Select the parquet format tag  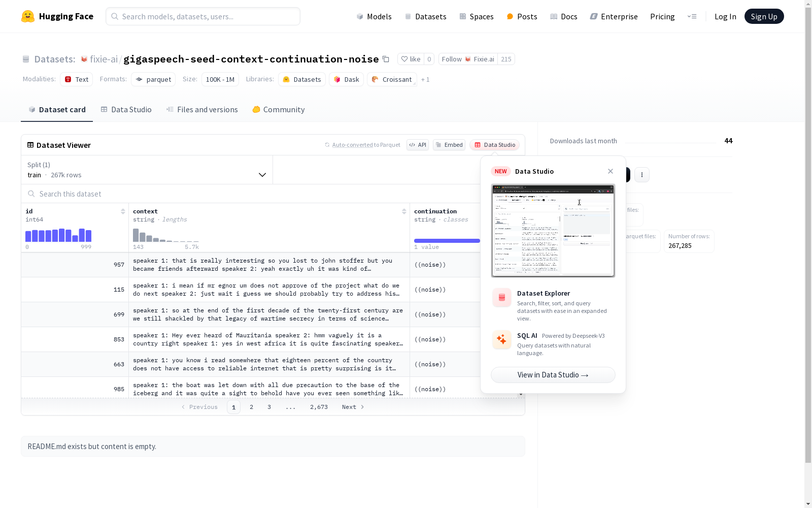click(x=153, y=79)
